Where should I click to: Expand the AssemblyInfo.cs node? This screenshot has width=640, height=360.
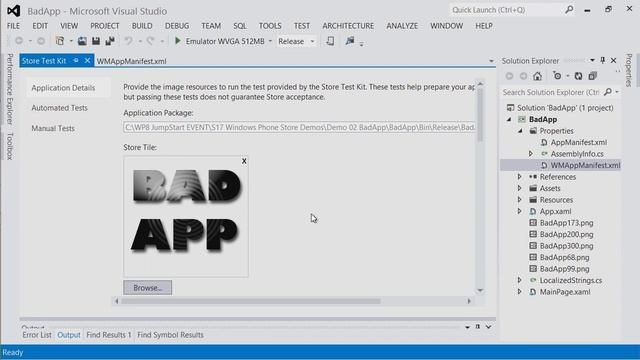531,154
